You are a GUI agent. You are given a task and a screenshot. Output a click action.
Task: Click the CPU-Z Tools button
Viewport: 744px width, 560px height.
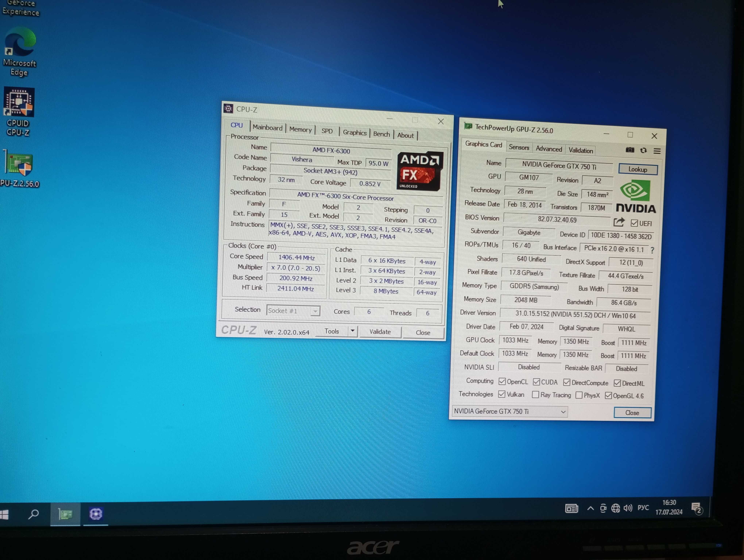coord(332,331)
